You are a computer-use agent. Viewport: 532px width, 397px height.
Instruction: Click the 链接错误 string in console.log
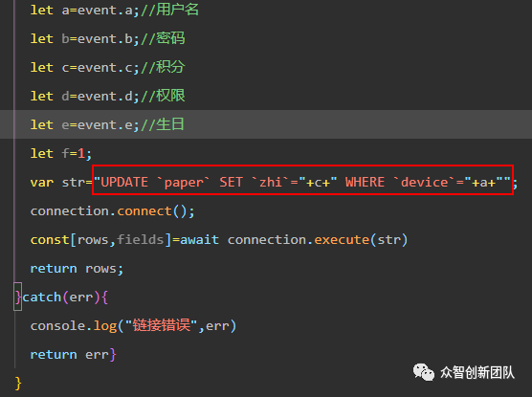[162, 325]
